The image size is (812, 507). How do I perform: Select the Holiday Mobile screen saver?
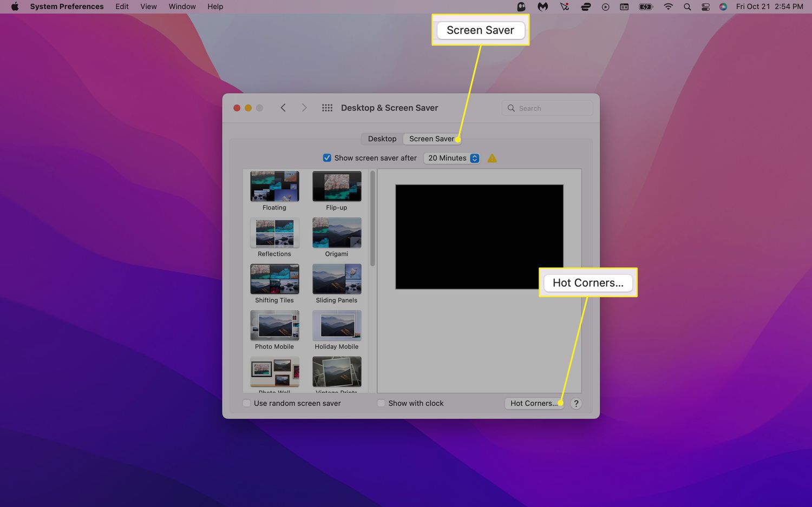(337, 331)
